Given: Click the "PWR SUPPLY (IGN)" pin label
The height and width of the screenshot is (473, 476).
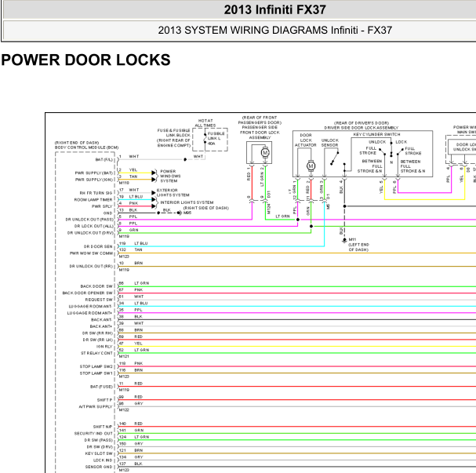Looking at the screenshot, I should [94, 180].
